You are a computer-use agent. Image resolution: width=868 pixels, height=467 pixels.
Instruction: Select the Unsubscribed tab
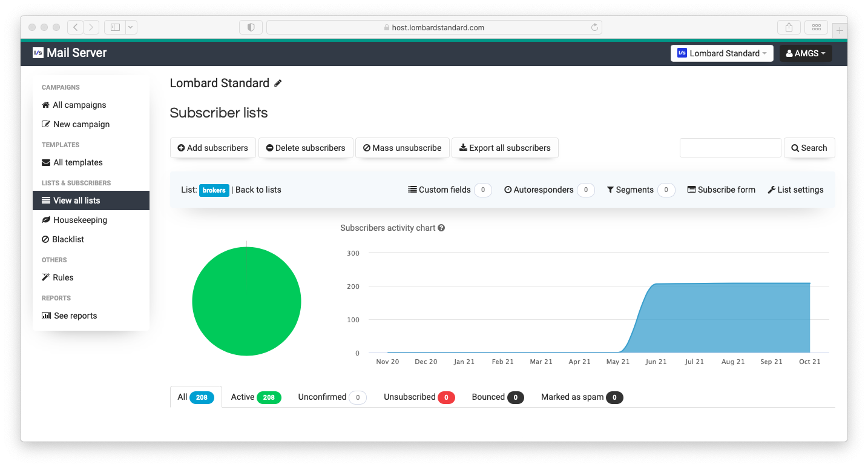click(419, 397)
